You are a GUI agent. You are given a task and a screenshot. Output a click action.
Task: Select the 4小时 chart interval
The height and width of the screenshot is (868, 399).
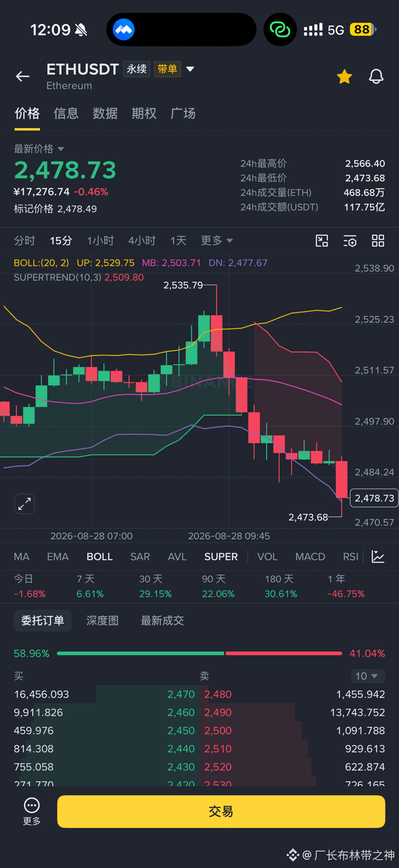142,241
